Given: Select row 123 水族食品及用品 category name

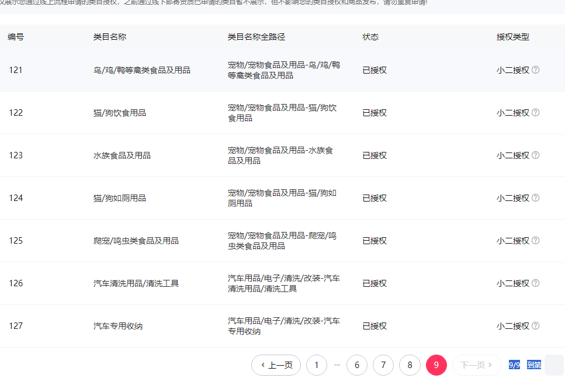Looking at the screenshot, I should coord(122,155).
